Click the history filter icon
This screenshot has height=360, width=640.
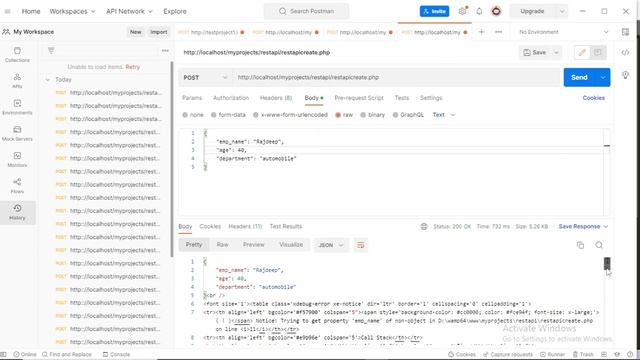[x=51, y=51]
